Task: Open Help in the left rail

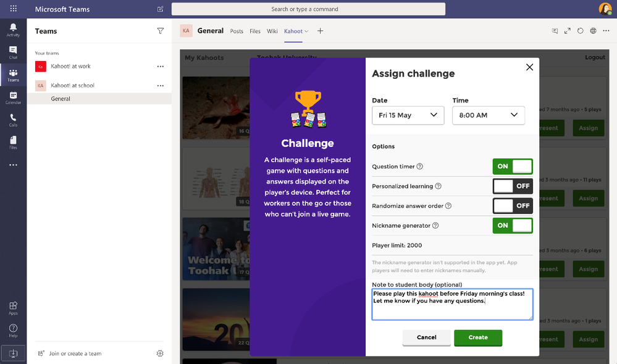Action: point(13,331)
